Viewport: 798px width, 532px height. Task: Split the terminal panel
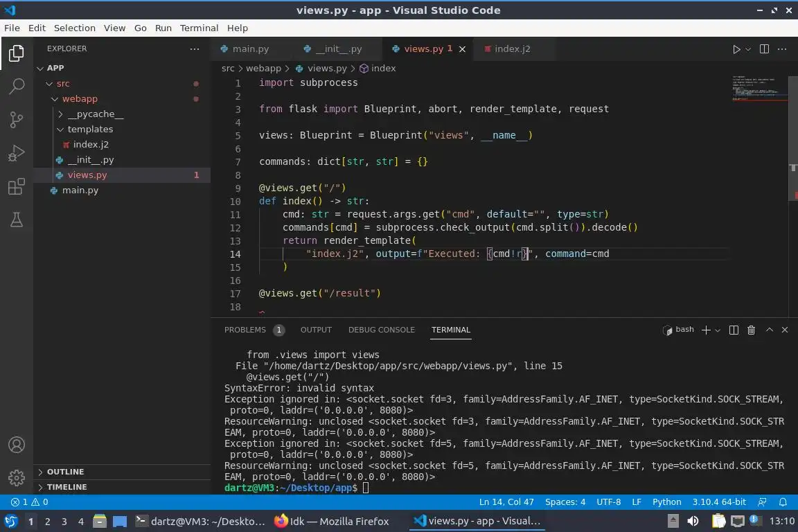point(734,330)
